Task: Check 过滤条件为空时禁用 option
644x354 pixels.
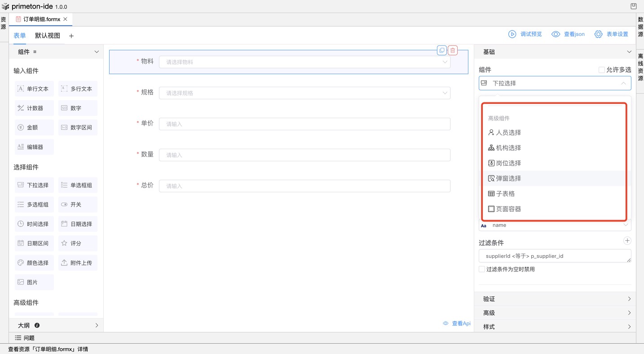Action: [482, 269]
